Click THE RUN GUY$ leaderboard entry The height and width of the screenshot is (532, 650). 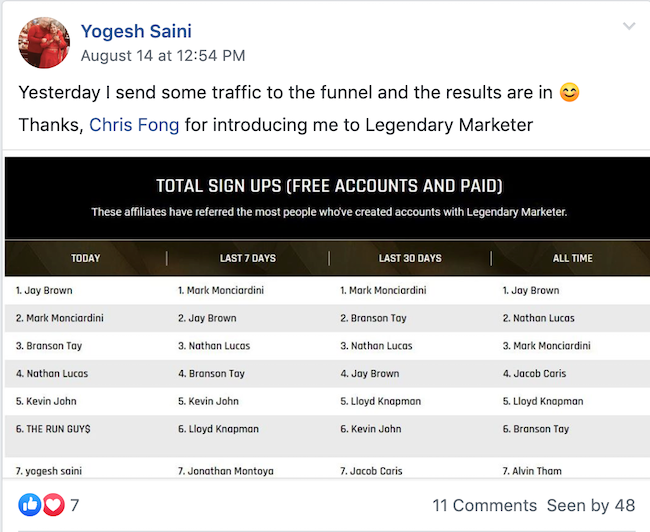[53, 429]
